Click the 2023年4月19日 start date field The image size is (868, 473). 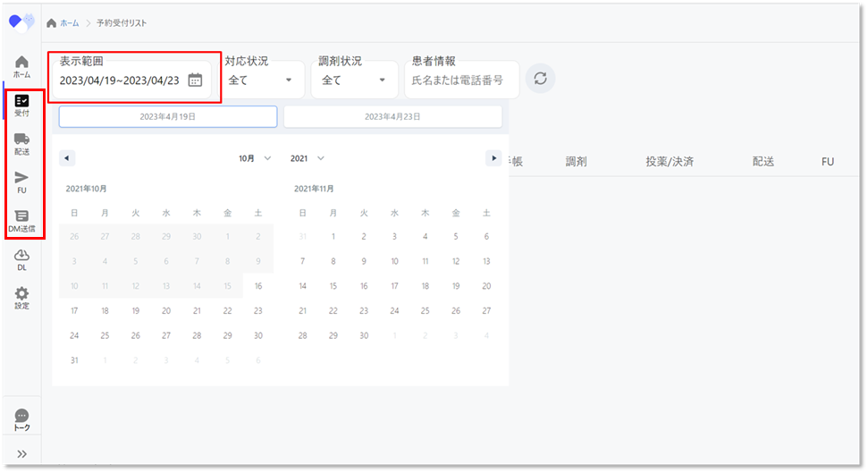click(x=167, y=116)
